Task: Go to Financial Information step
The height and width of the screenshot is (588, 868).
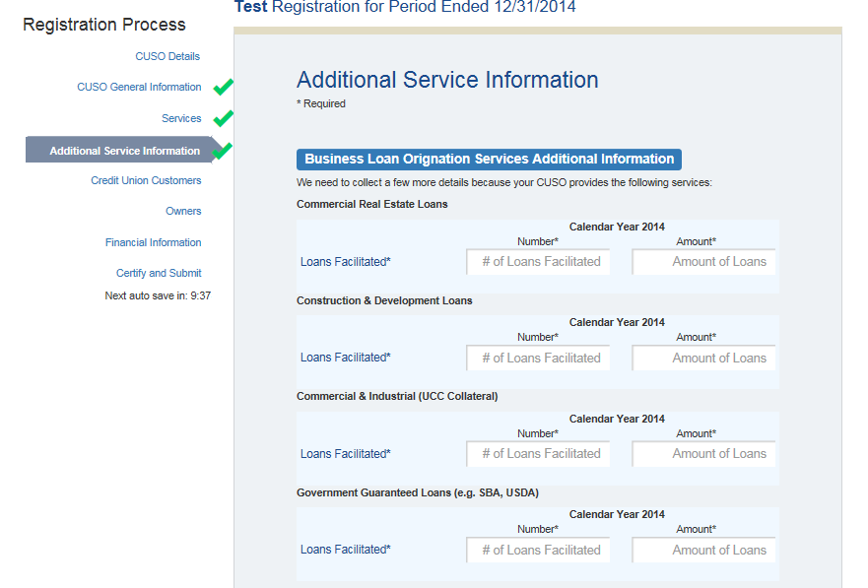Action: click(x=153, y=242)
